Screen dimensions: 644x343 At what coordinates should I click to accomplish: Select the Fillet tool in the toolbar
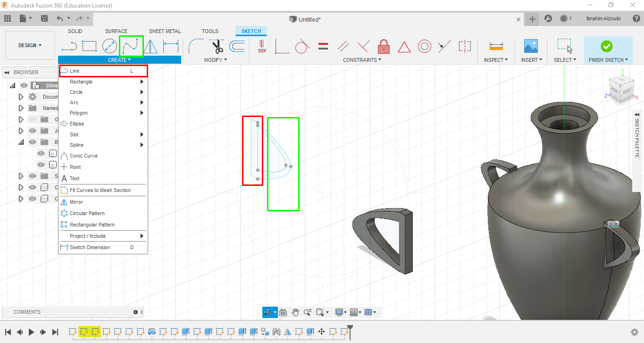tap(196, 46)
